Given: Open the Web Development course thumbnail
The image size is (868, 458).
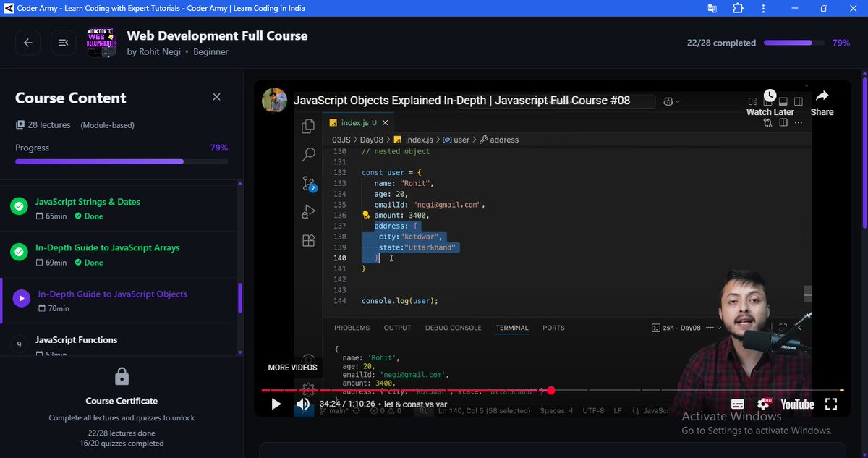Looking at the screenshot, I should pos(102,43).
